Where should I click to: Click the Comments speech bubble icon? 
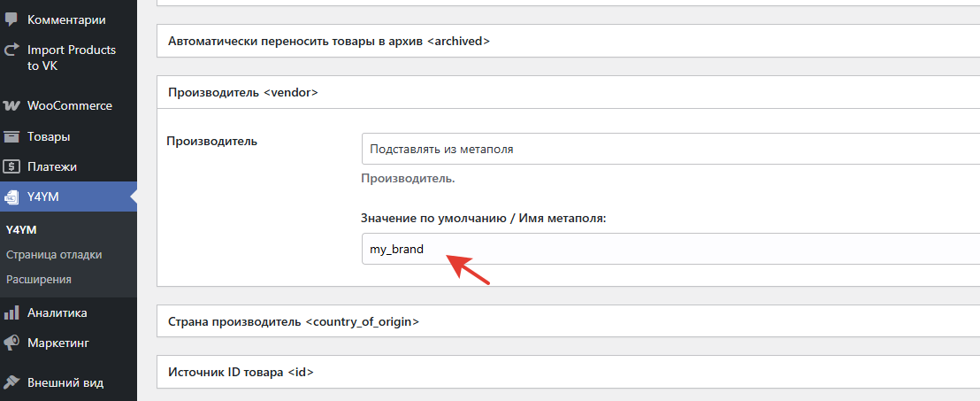tap(12, 19)
